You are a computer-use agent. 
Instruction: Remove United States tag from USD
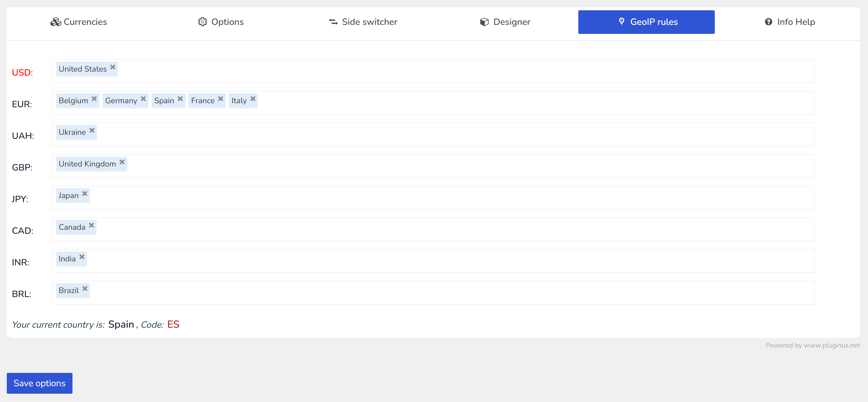pos(113,67)
